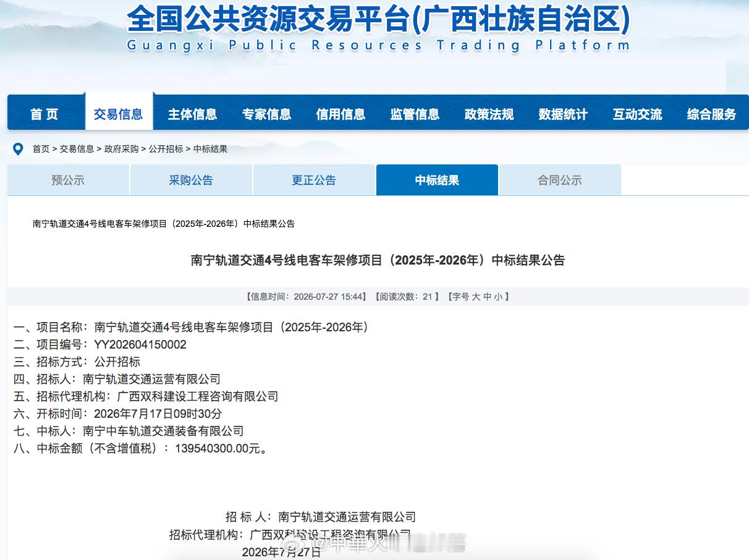The image size is (749, 560).
Task: Open 综合服务 navigation item
Action: click(711, 114)
